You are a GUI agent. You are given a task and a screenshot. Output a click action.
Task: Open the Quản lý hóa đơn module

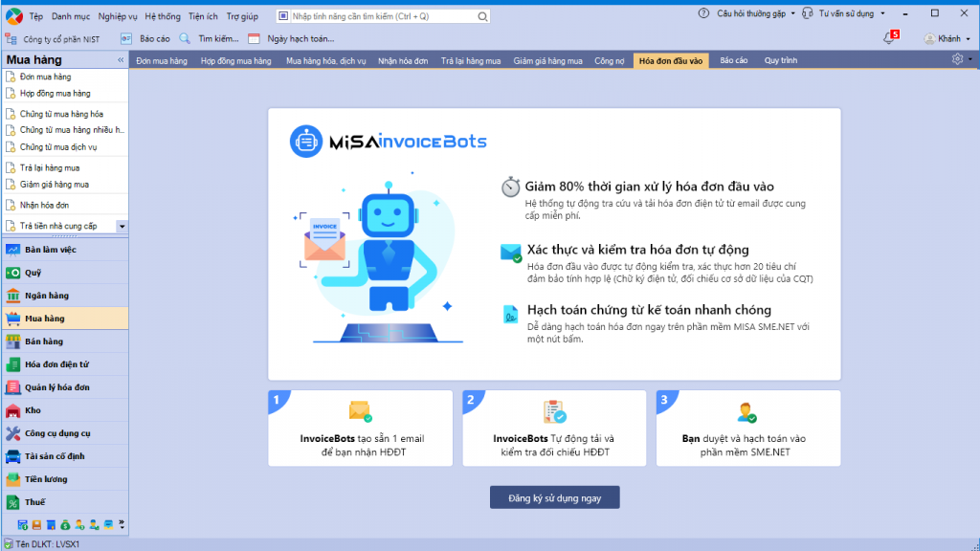pos(65,387)
